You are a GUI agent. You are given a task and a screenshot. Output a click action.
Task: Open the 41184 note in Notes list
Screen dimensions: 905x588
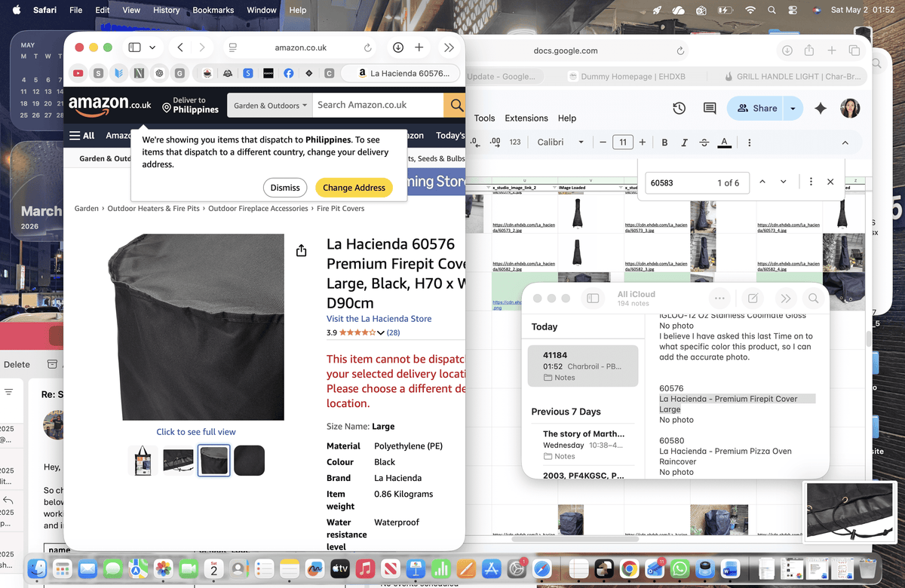(583, 366)
